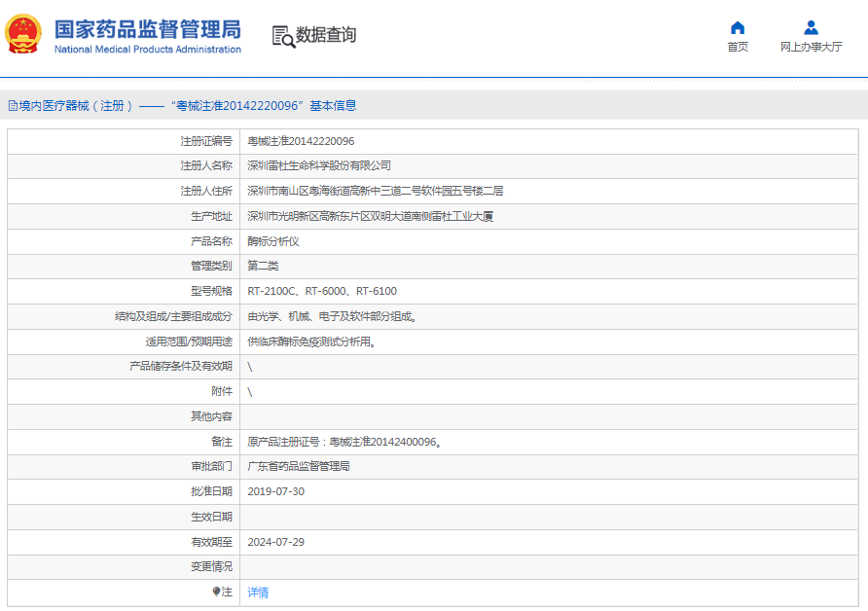Click the 生效日期 label
The width and height of the screenshot is (868, 611).
coord(211,517)
